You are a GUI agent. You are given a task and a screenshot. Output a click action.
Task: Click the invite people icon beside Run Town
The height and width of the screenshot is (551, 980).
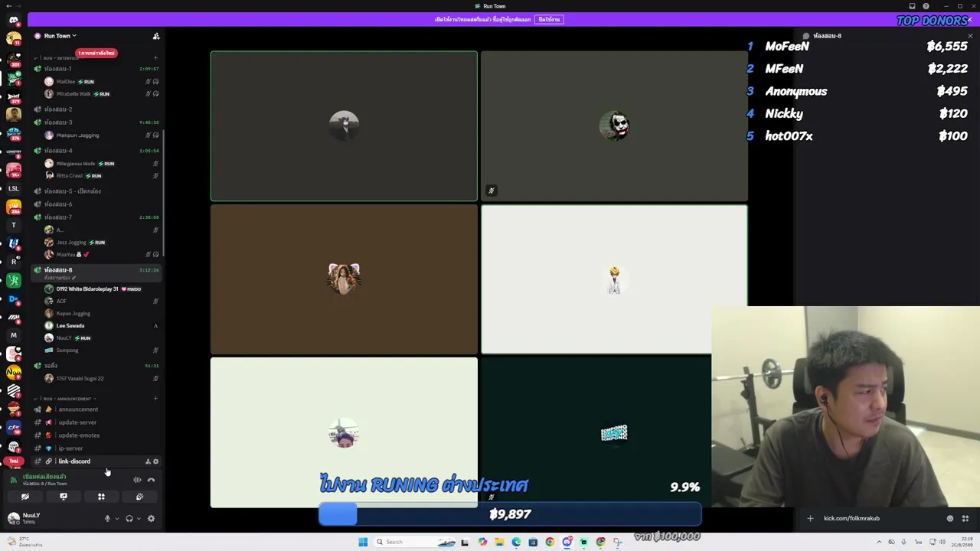click(x=156, y=36)
